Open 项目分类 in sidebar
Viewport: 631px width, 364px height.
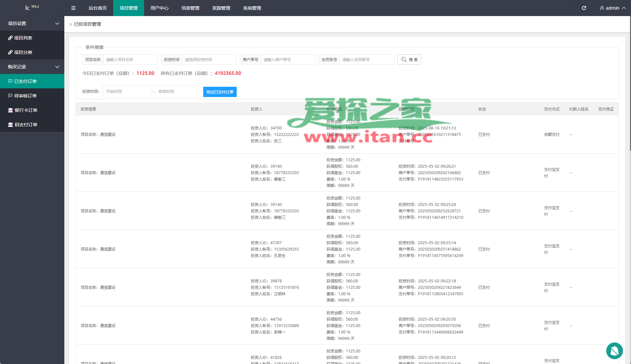(x=32, y=52)
